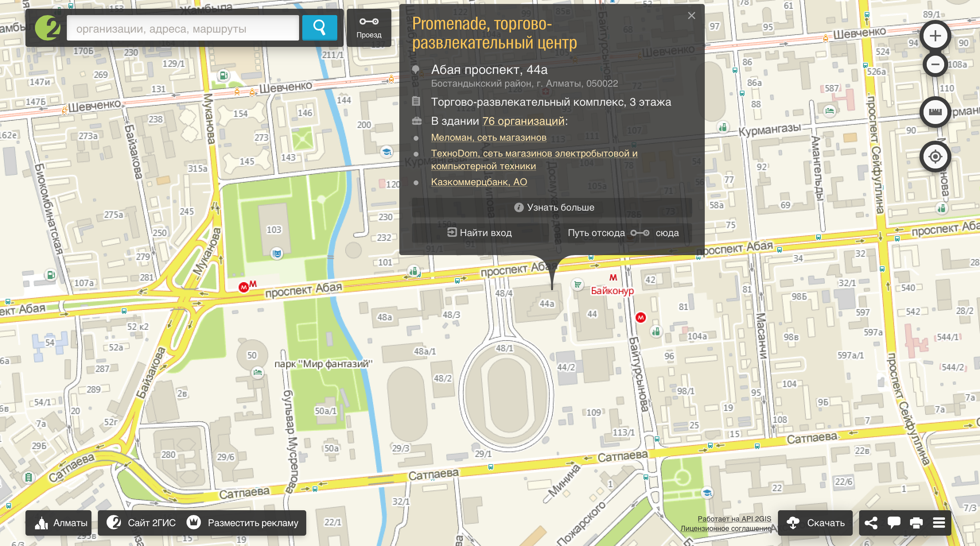Click the feedback speech bubble icon
Screen dimensions: 980x546
click(894, 523)
